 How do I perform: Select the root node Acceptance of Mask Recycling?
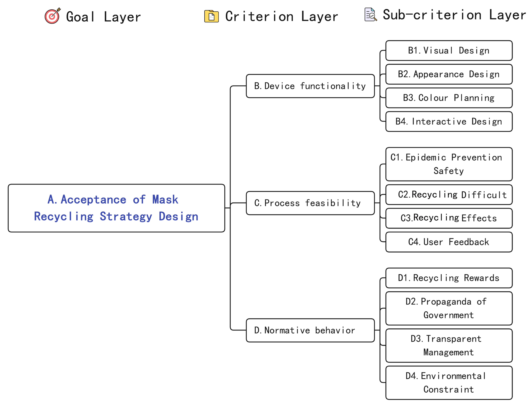pos(116,208)
